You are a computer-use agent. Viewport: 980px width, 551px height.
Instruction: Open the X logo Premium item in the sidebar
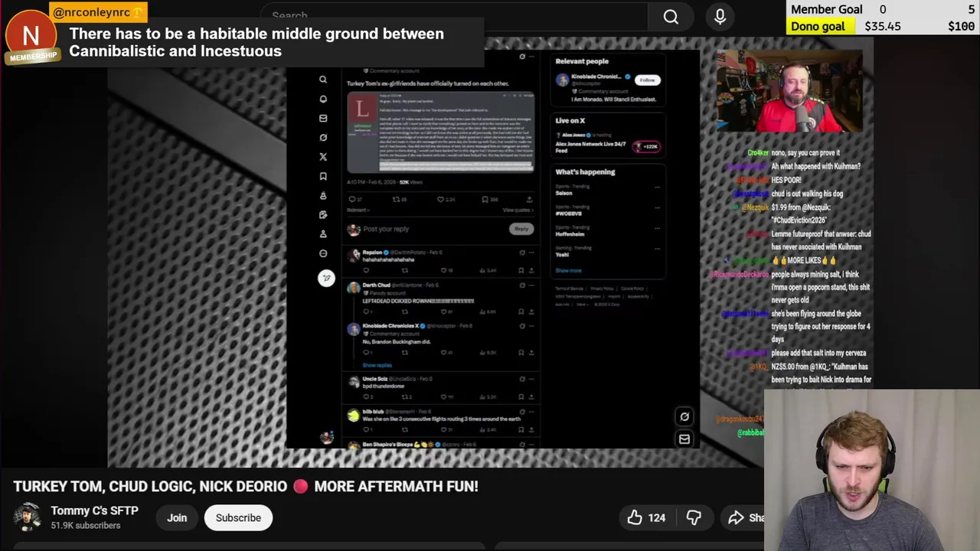coord(323,157)
